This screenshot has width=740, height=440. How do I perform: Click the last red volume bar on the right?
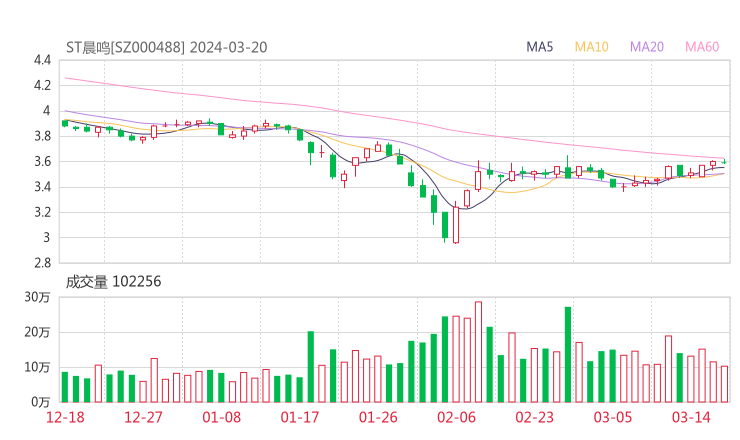[x=724, y=384]
